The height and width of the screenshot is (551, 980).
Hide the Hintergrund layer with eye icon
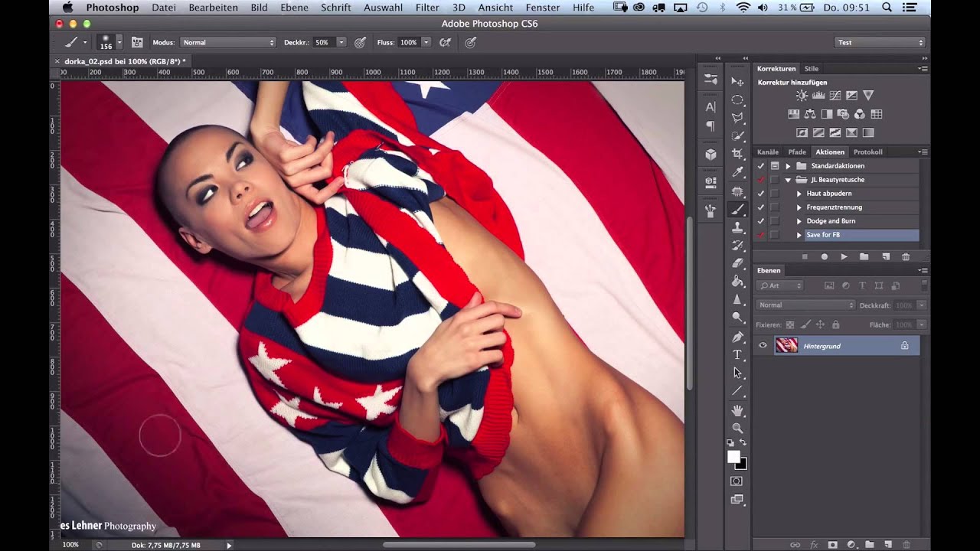[763, 346]
